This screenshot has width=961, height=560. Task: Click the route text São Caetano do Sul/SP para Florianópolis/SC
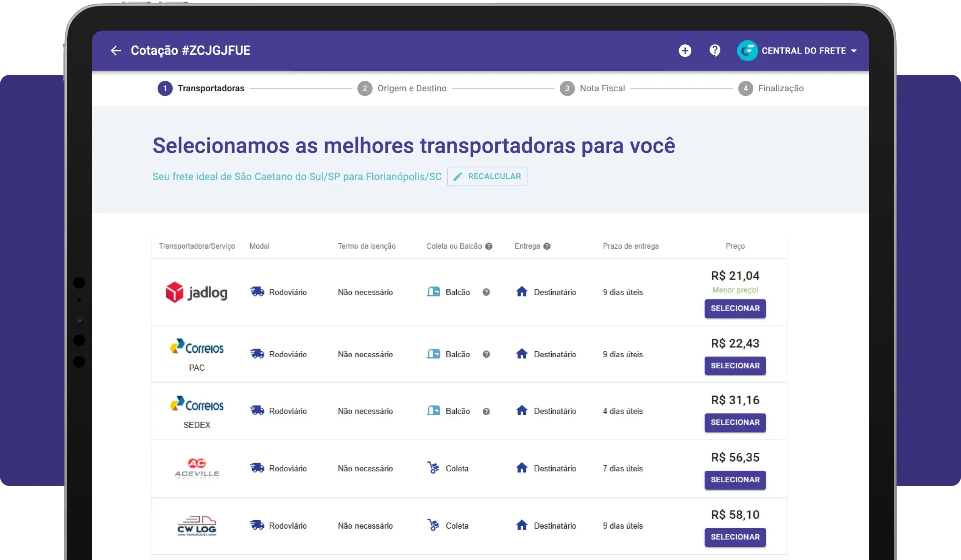click(x=338, y=177)
